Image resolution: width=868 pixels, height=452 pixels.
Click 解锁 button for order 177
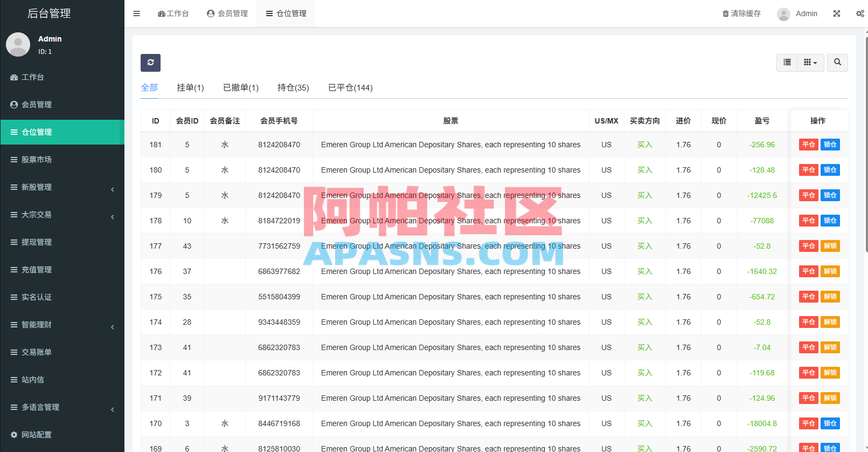tap(830, 246)
